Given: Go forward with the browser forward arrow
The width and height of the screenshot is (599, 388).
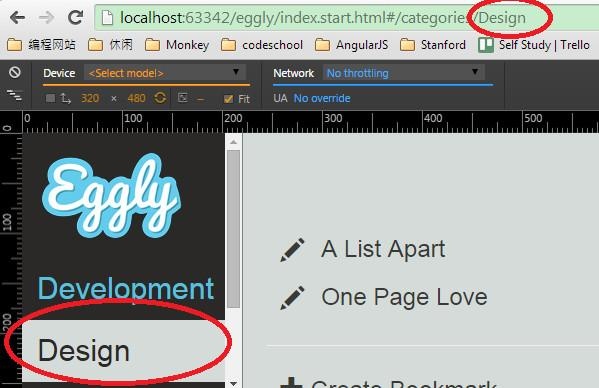Looking at the screenshot, I should 47,17.
